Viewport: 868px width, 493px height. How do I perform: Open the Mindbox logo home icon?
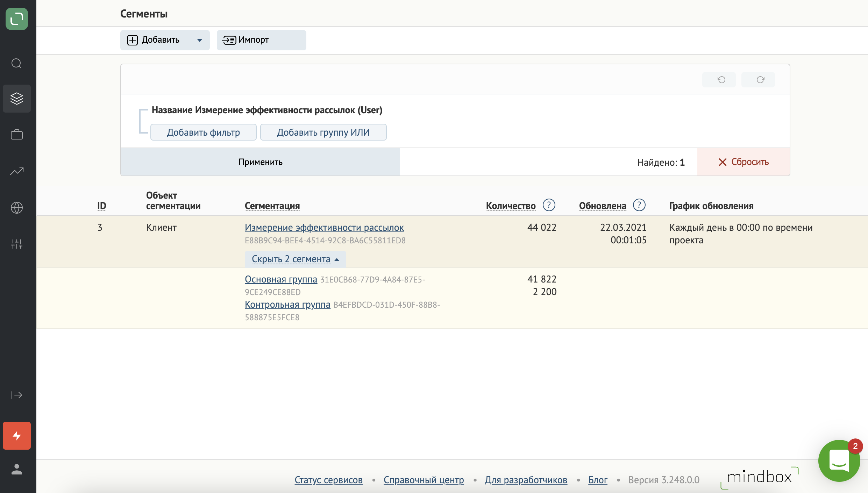17,19
